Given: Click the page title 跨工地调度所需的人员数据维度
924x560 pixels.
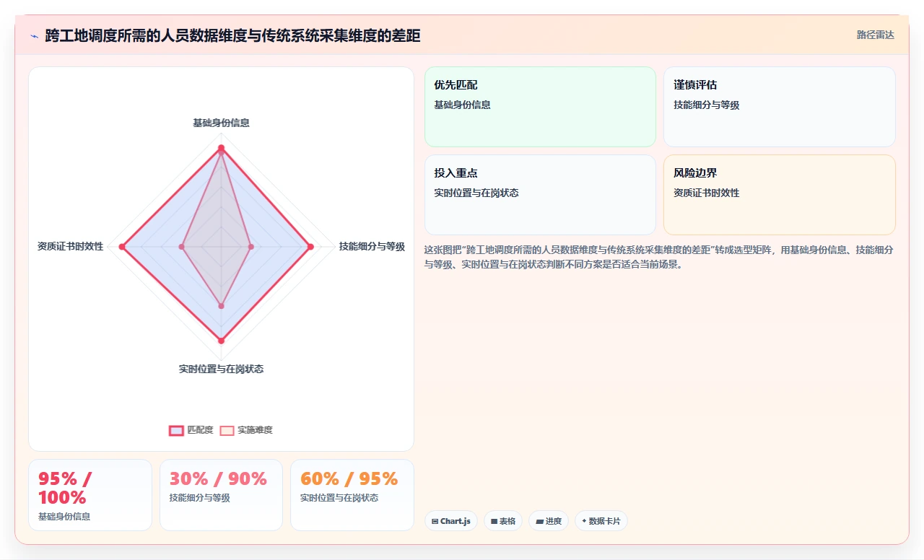Looking at the screenshot, I should [x=232, y=36].
